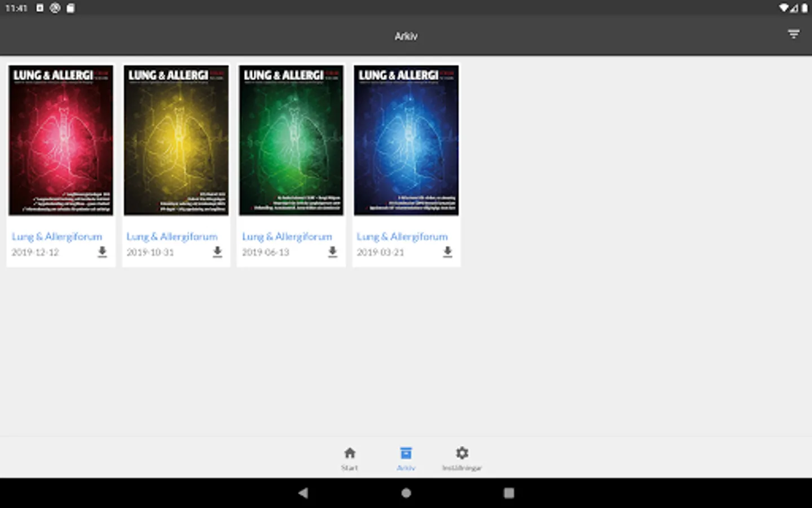Tap the Android recent apps square button
The width and height of the screenshot is (812, 508).
[509, 493]
